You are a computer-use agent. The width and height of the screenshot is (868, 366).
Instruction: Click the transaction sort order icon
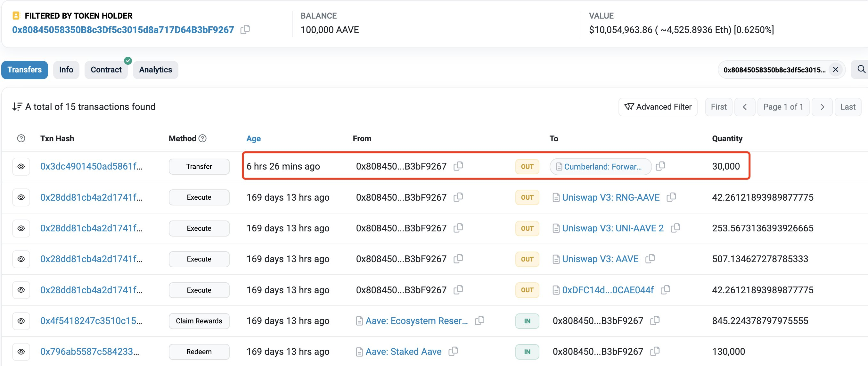[17, 107]
